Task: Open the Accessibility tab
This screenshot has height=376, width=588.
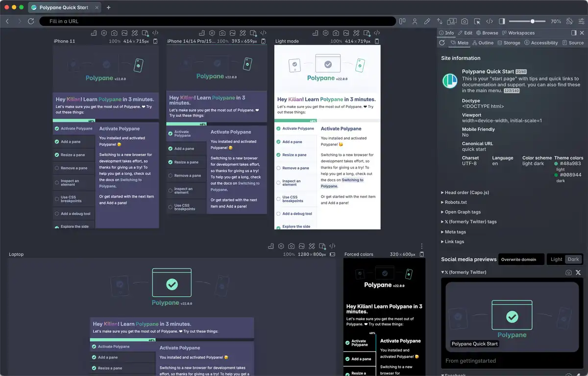Action: pyautogui.click(x=541, y=43)
